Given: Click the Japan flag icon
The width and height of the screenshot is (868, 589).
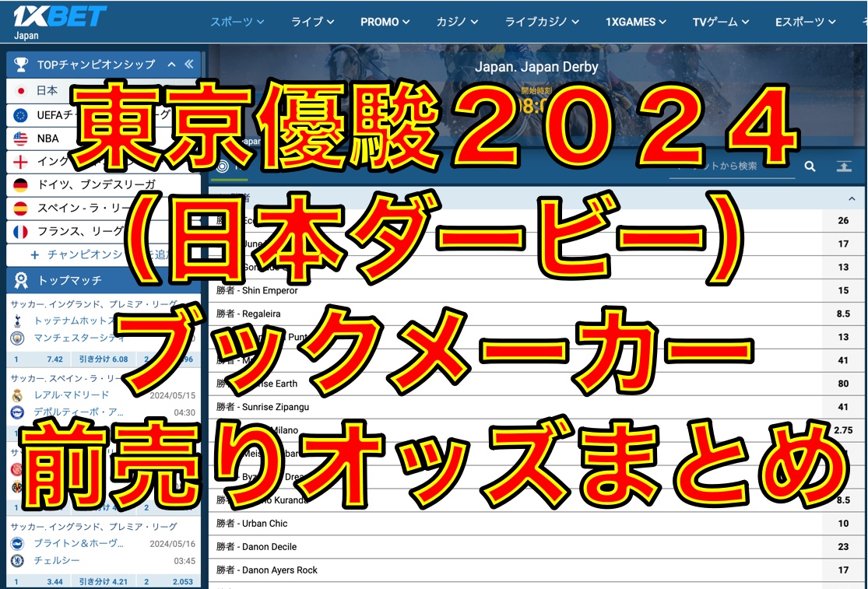Looking at the screenshot, I should click(20, 91).
